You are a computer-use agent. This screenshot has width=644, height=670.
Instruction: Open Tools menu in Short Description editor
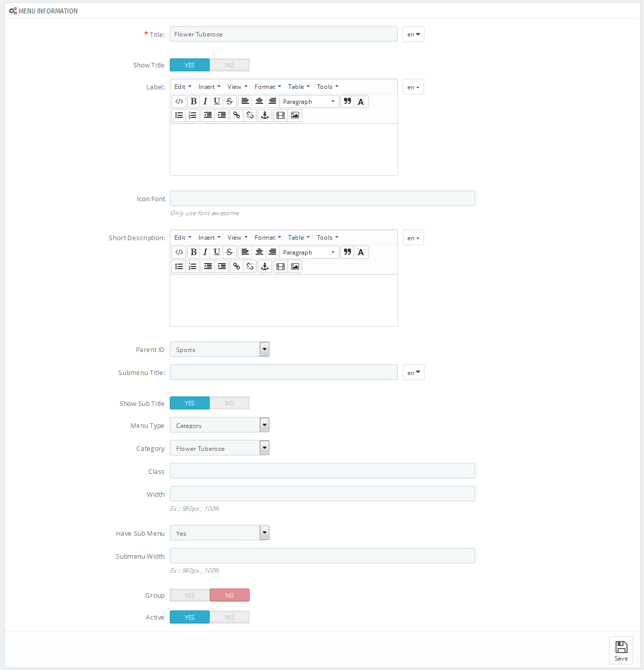click(327, 237)
